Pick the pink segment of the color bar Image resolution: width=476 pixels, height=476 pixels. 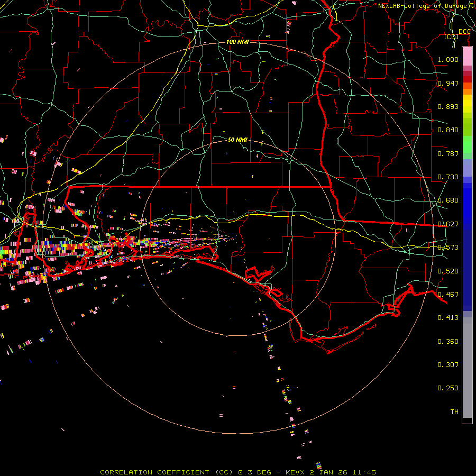(x=467, y=57)
